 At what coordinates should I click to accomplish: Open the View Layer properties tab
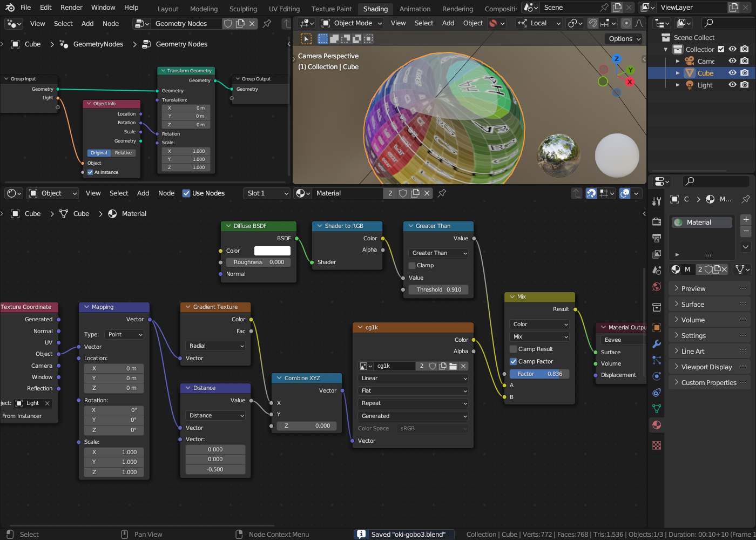click(657, 254)
